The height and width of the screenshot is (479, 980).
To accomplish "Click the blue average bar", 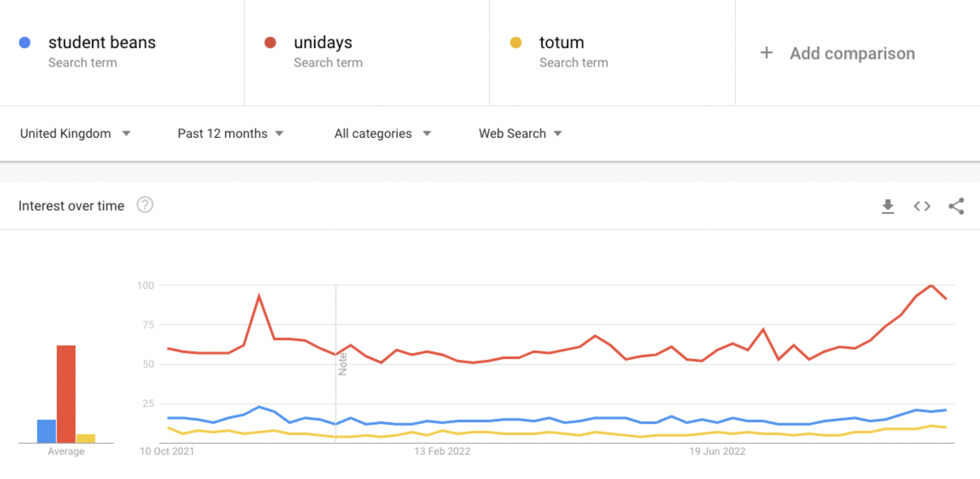I will [47, 431].
